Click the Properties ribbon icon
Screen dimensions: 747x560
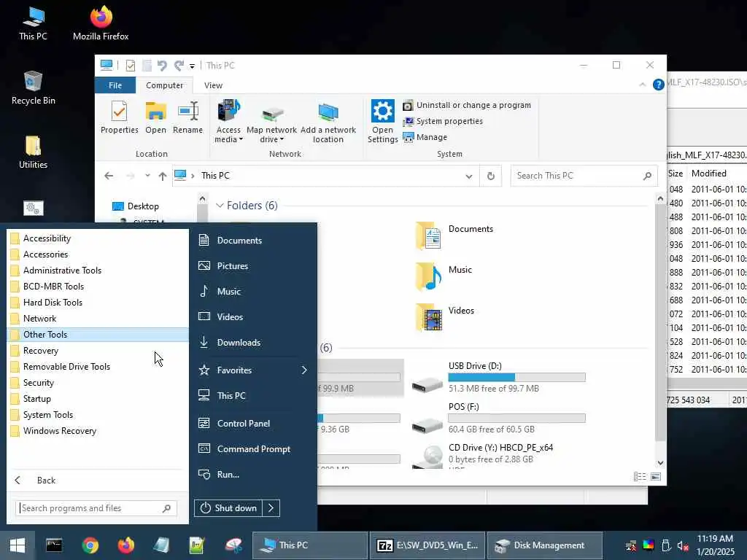click(x=119, y=117)
